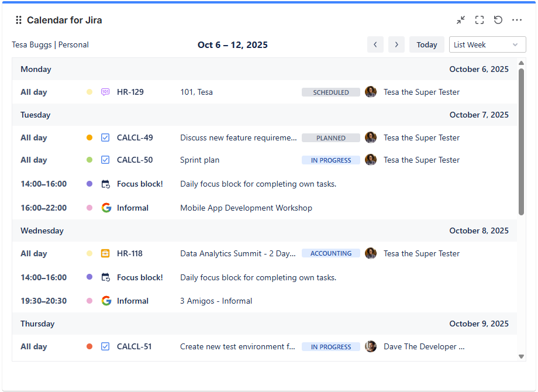Viewport: 538px width, 392px height.
Task: Click the Google icon for Mobile App Workshop
Action: [x=106, y=208]
